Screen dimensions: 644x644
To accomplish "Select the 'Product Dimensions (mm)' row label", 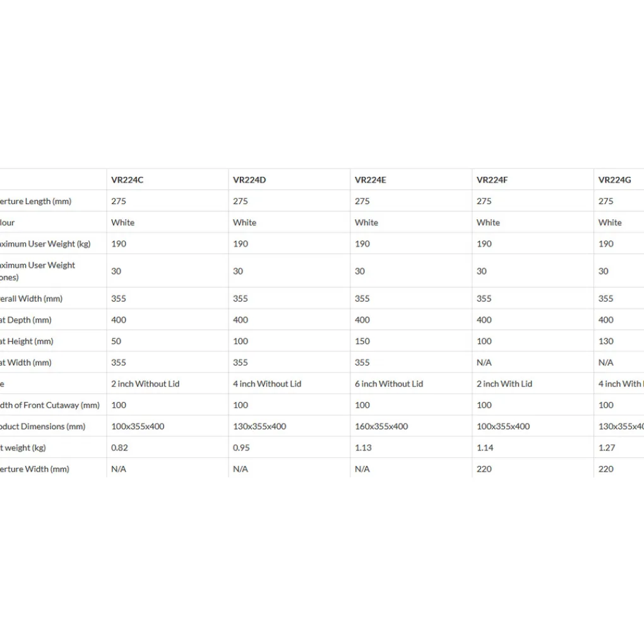I will point(43,426).
